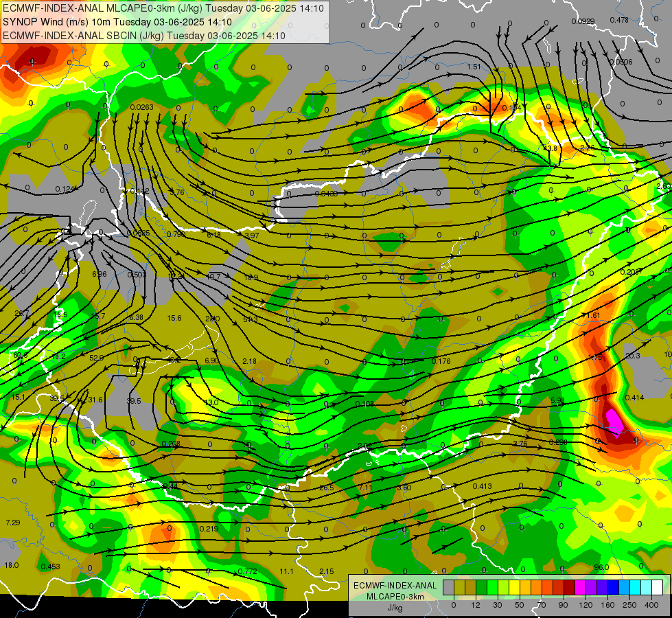The width and height of the screenshot is (672, 618).
Task: Click the MLCAPE0-3km title line
Action: point(163,8)
